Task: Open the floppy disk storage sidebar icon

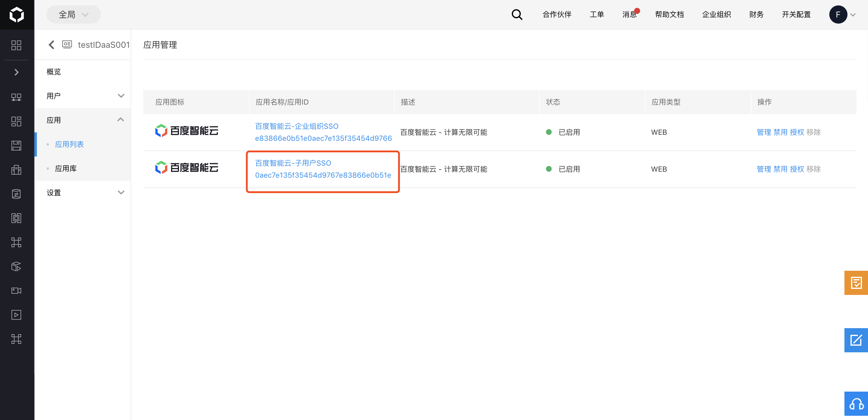Action: pos(16,146)
